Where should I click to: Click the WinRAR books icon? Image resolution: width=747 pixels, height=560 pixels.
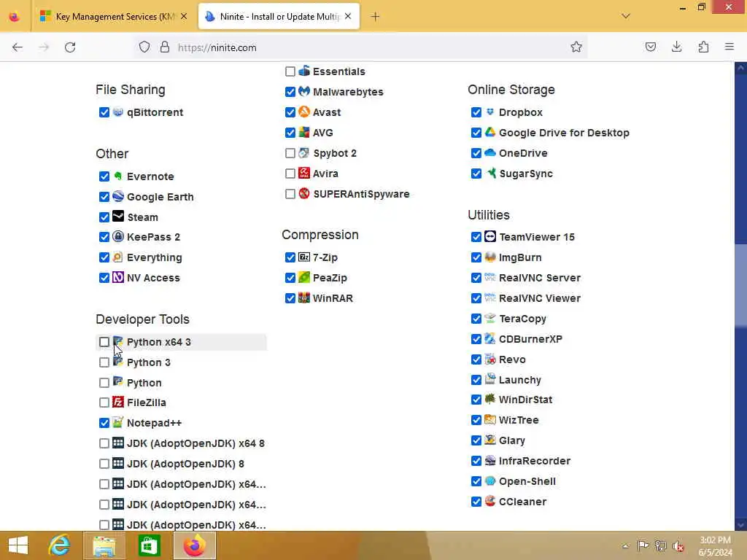pyautogui.click(x=304, y=297)
